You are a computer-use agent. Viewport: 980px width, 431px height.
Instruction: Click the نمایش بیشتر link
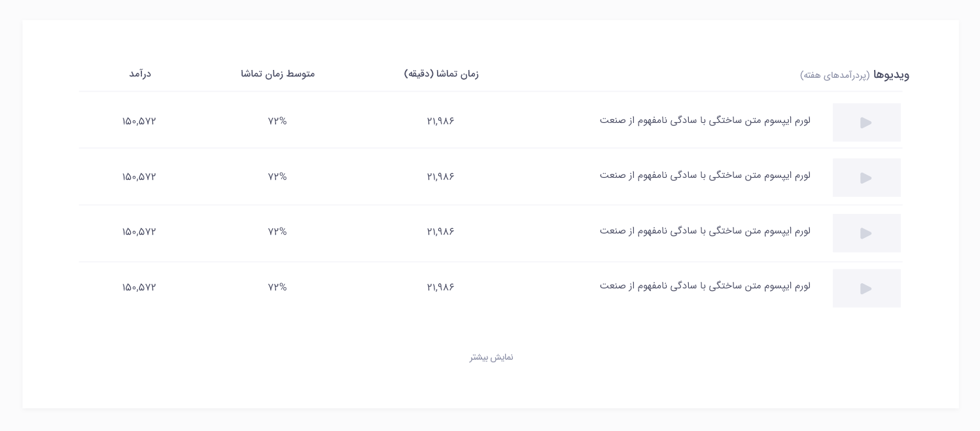tap(491, 357)
